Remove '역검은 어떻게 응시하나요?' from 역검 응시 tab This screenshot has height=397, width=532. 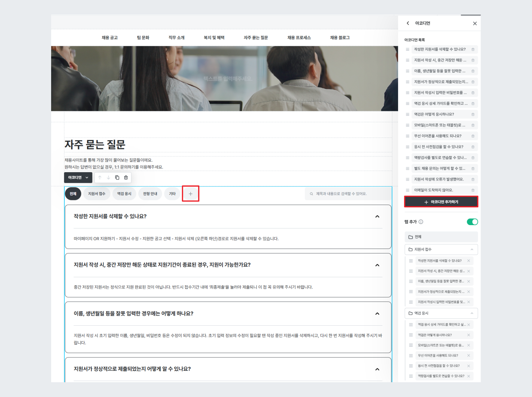click(x=469, y=335)
